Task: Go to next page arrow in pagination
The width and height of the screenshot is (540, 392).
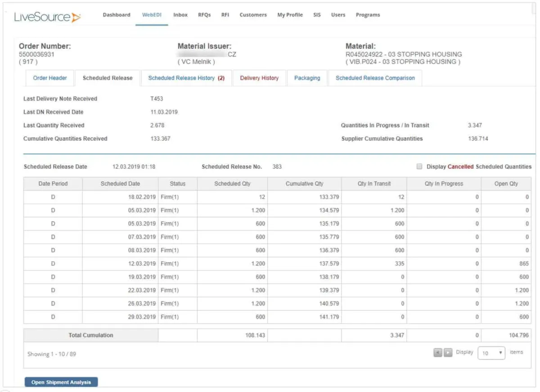Action: pos(448,352)
